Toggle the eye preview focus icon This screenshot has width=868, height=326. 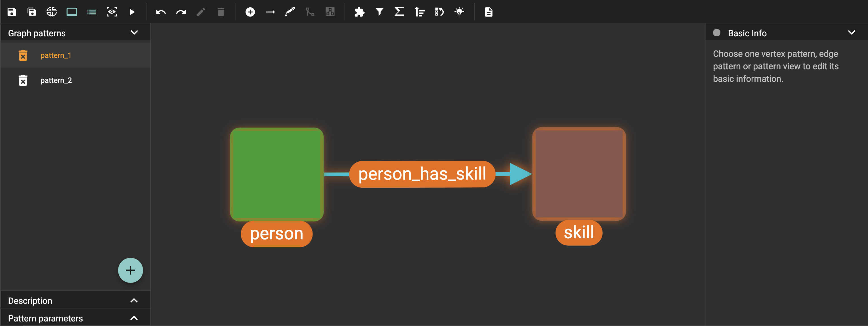(x=112, y=12)
